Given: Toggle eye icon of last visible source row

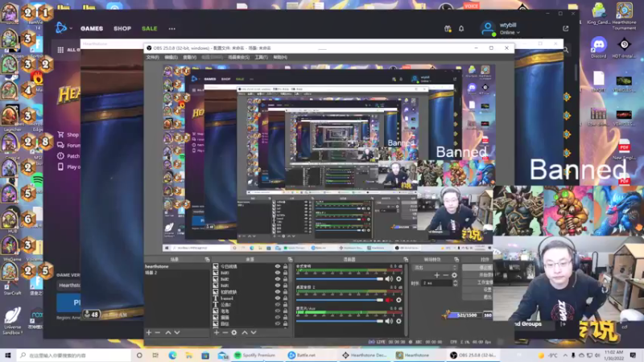Looking at the screenshot, I should (x=278, y=324).
